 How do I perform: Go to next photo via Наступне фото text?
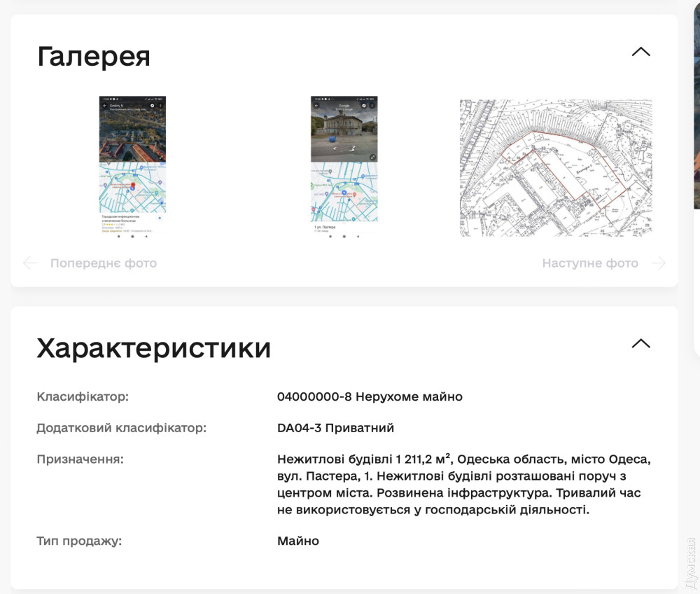pos(590,263)
